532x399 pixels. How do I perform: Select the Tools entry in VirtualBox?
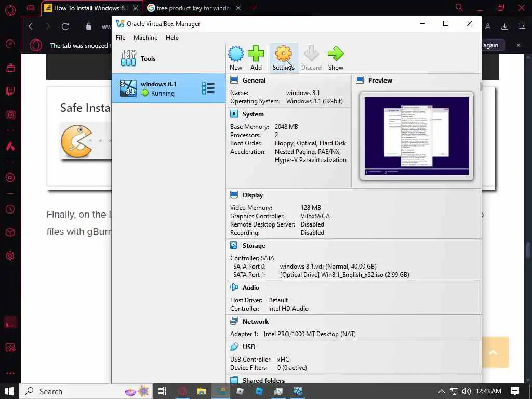[168, 58]
